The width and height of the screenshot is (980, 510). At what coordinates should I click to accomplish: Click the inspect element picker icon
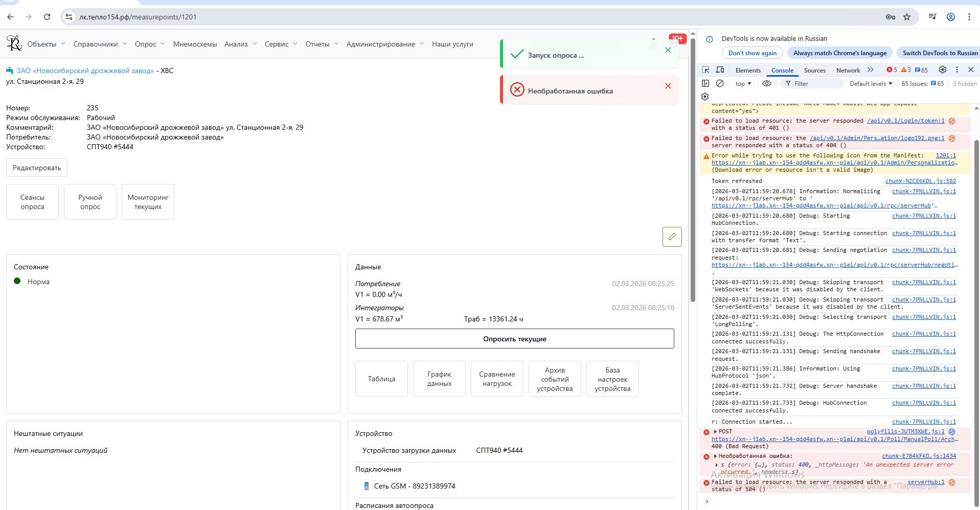(705, 70)
